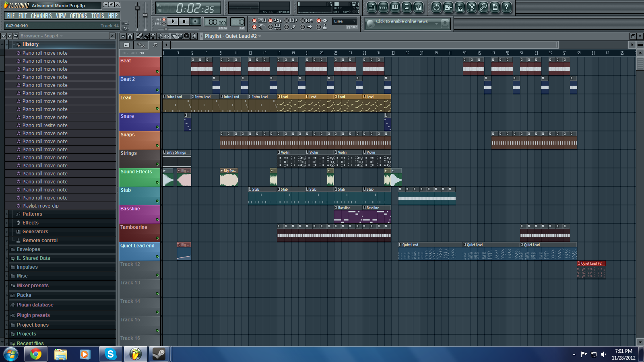Screen dimensions: 644x362
Task: Open the Line snap dropdown
Action: 345,21
